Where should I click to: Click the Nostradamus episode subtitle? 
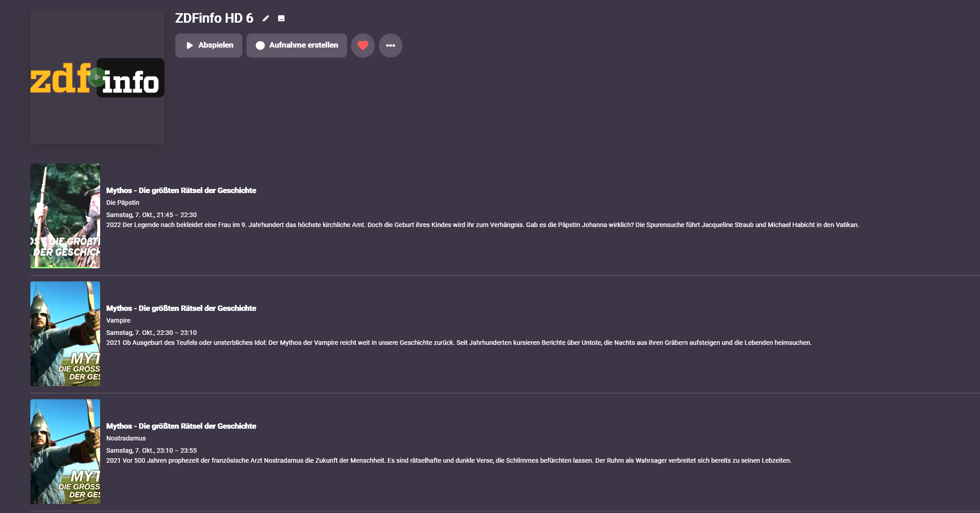pyautogui.click(x=126, y=438)
